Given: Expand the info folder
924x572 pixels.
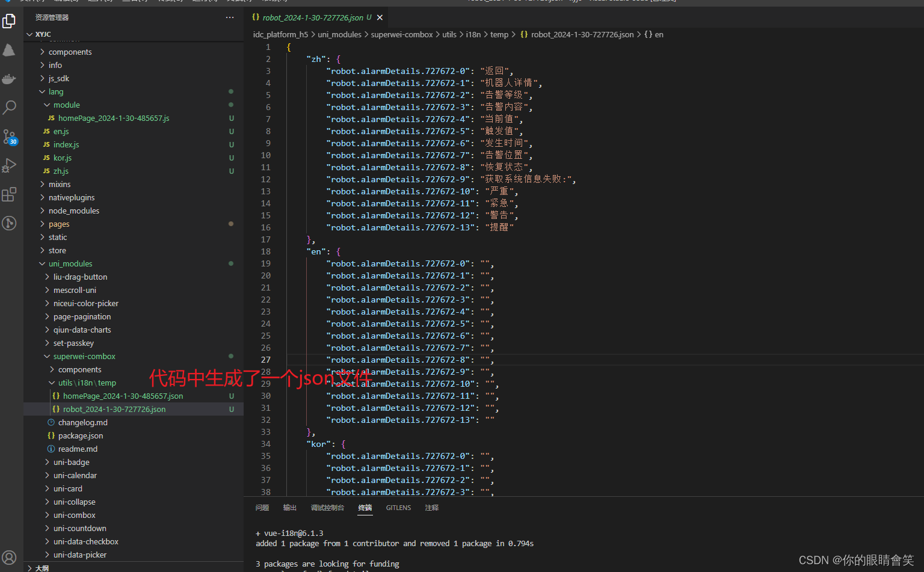Looking at the screenshot, I should pyautogui.click(x=42, y=65).
